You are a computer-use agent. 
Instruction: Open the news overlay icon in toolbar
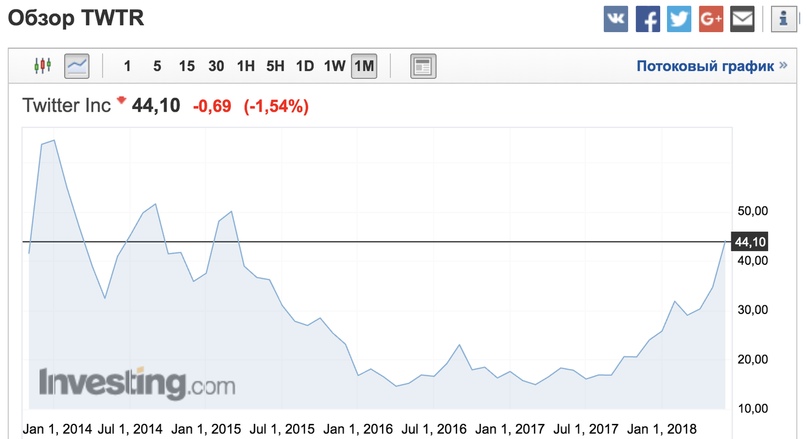(x=423, y=66)
